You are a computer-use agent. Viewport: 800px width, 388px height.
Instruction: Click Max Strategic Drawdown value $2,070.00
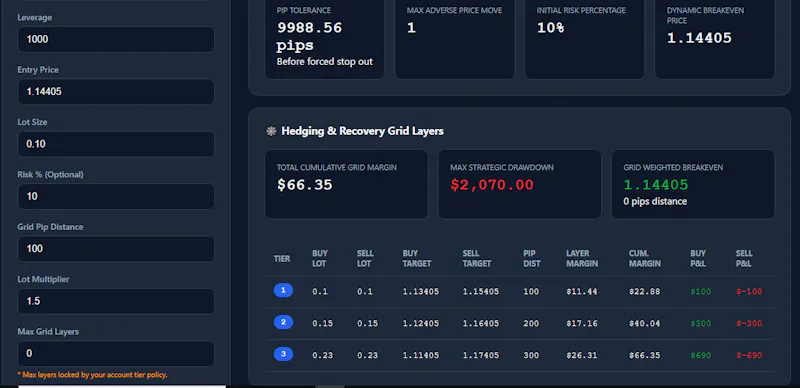[x=492, y=185]
